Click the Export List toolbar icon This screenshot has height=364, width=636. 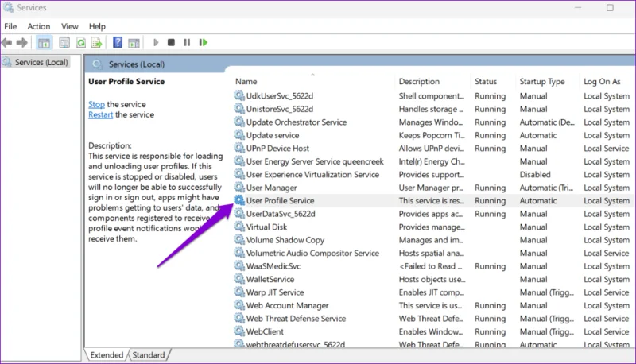[x=96, y=43]
